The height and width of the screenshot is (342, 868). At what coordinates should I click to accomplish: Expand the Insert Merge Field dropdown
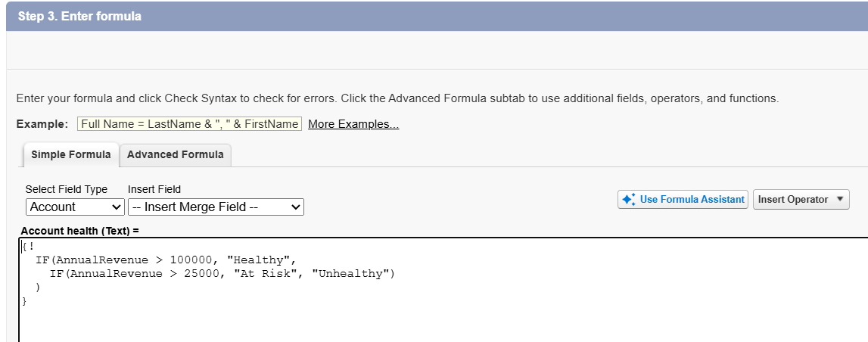pos(216,207)
